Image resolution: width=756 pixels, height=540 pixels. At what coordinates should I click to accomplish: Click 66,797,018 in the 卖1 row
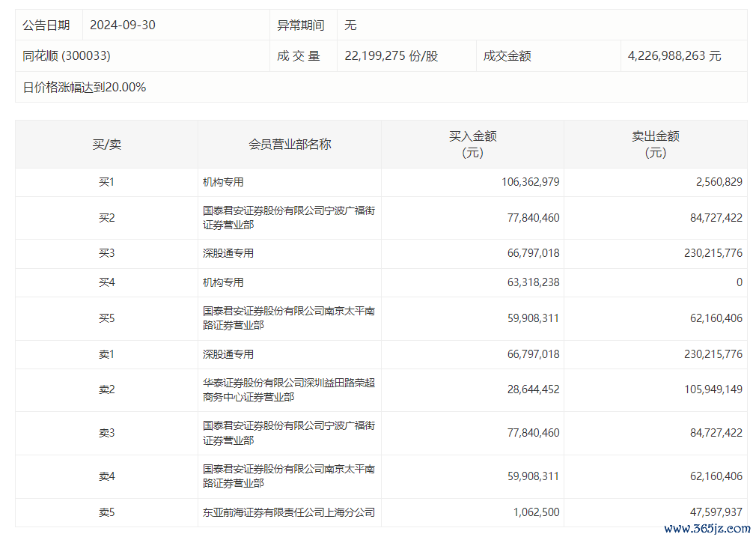tap(533, 354)
